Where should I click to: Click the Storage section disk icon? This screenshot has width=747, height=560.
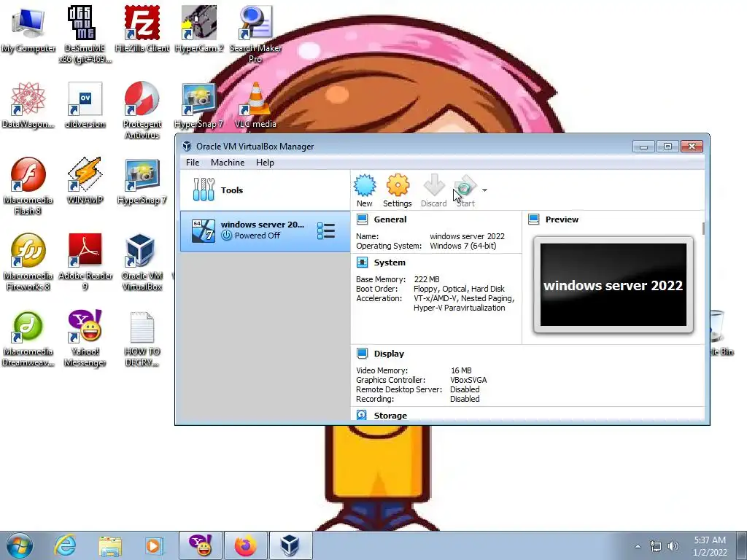362,415
